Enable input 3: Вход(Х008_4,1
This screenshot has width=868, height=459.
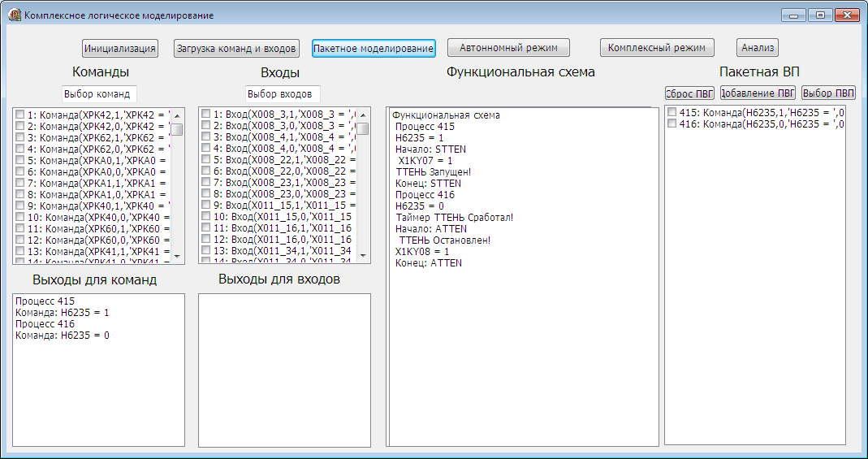[x=206, y=136]
